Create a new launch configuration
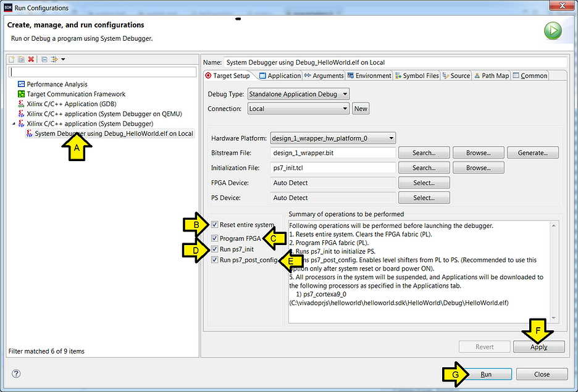 click(11, 59)
